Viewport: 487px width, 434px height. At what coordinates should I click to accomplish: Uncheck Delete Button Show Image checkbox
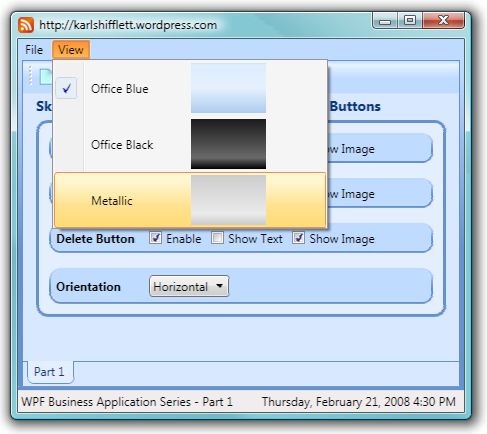298,238
